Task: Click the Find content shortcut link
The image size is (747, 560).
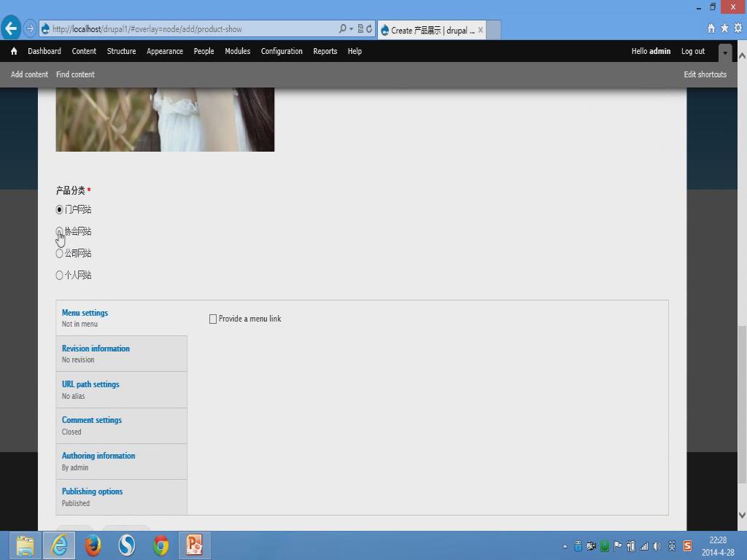Action: [75, 74]
